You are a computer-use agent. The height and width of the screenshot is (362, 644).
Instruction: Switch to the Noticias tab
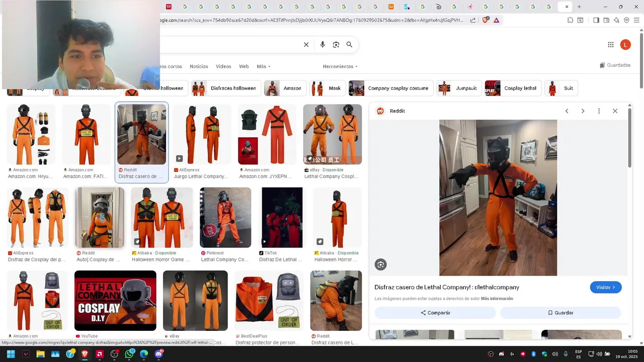point(199,66)
